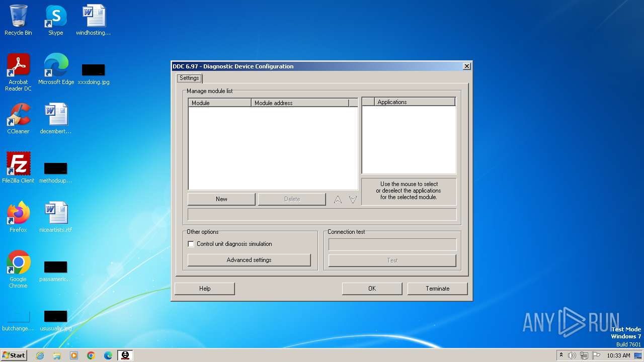Move module down with down arrow

(x=353, y=200)
